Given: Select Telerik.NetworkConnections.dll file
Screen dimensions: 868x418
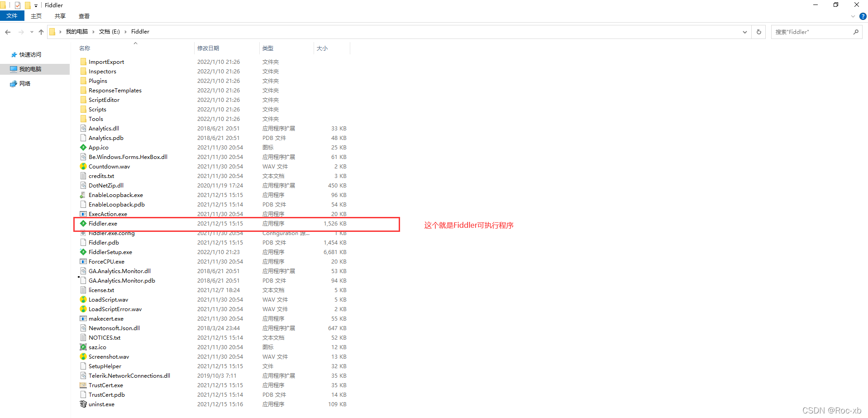Looking at the screenshot, I should coord(129,375).
